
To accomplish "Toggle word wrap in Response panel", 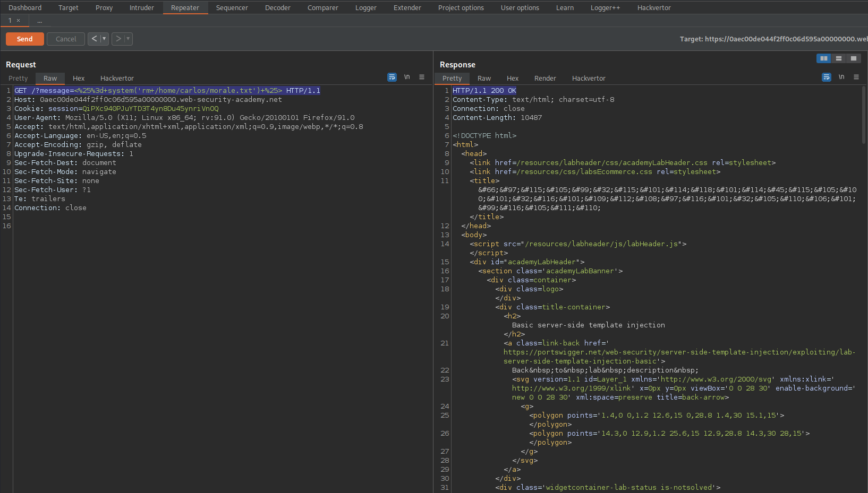I will click(827, 77).
